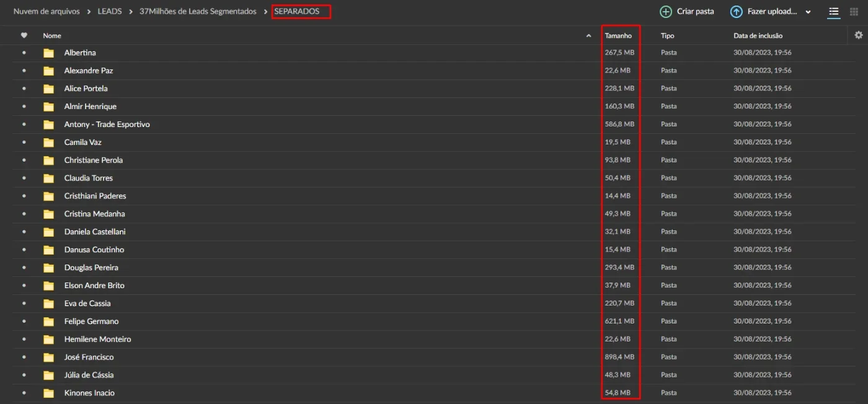Click the Felipe Germano folder icon

click(48, 322)
